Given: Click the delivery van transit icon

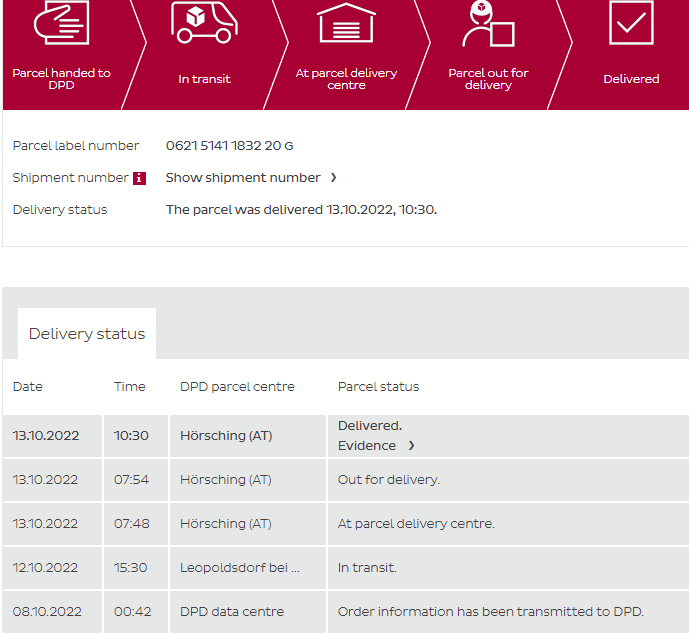Looking at the screenshot, I should (203, 22).
